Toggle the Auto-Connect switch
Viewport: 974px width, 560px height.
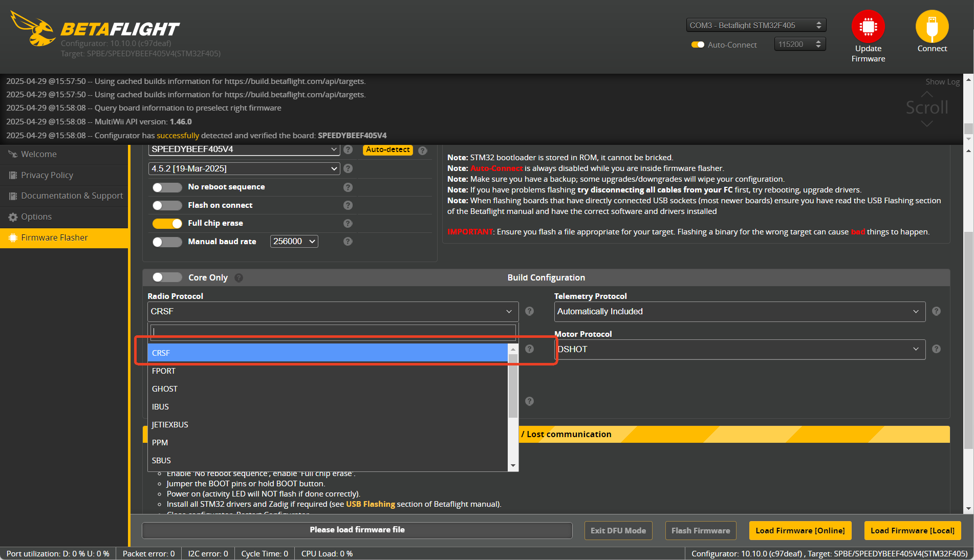coord(698,45)
